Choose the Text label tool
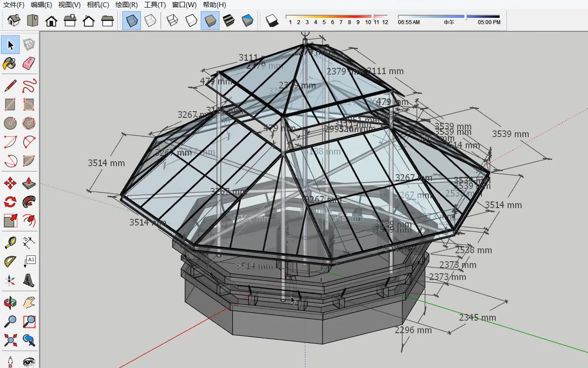The height and width of the screenshot is (368, 588). click(x=29, y=261)
